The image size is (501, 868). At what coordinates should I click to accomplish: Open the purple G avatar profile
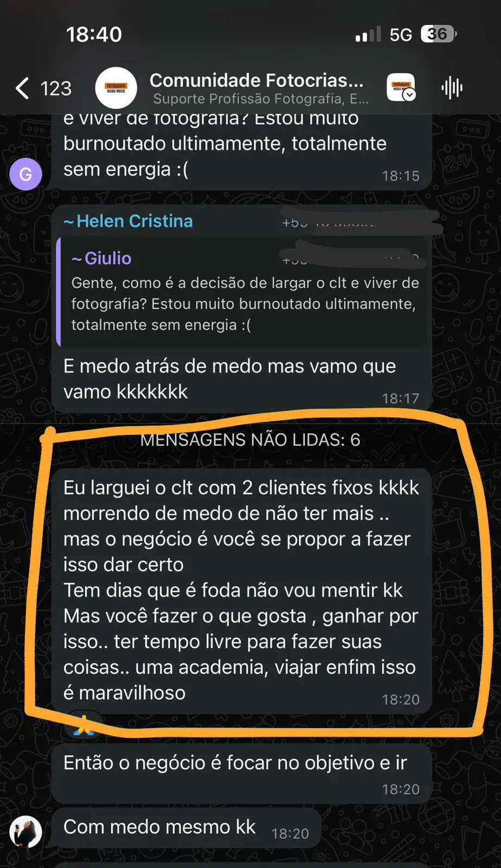pos(25,174)
